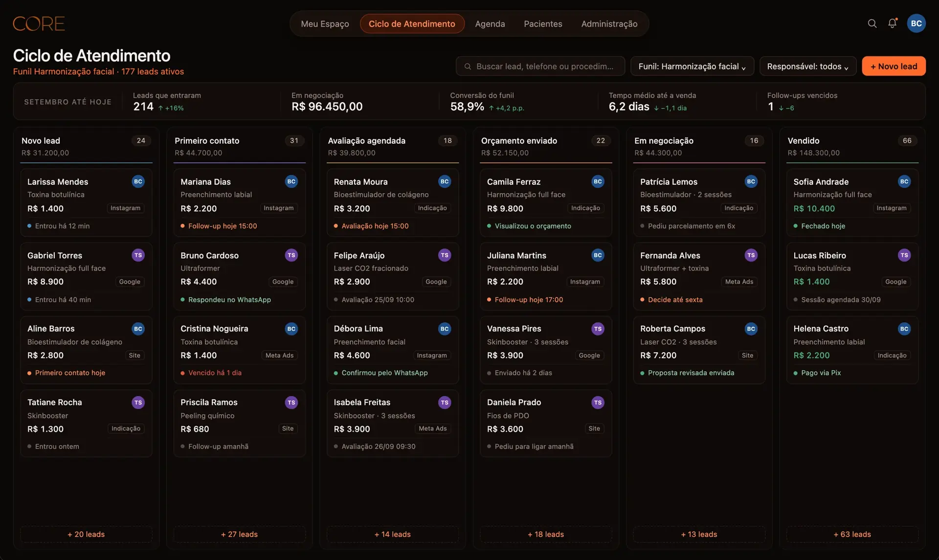Show + 27 leads in Primeiro contato
939x560 pixels.
(239, 534)
